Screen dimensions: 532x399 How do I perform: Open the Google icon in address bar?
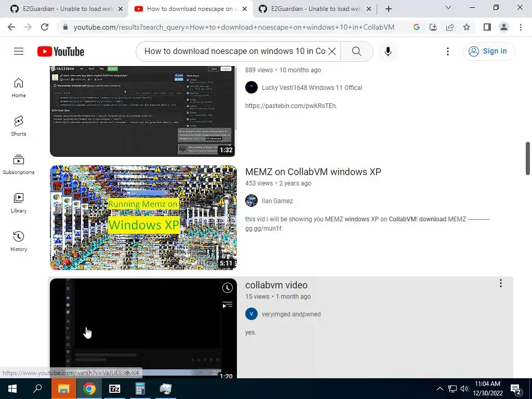[417, 27]
